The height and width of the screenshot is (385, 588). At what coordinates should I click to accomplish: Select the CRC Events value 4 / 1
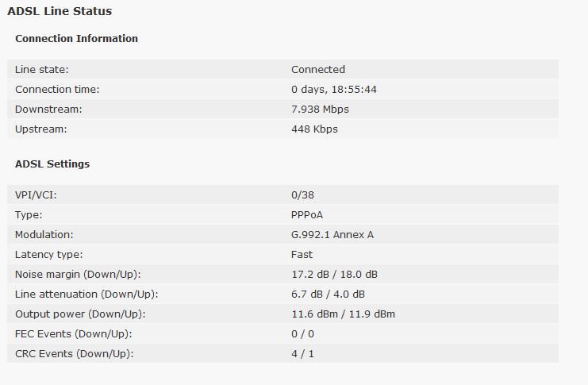(x=302, y=354)
